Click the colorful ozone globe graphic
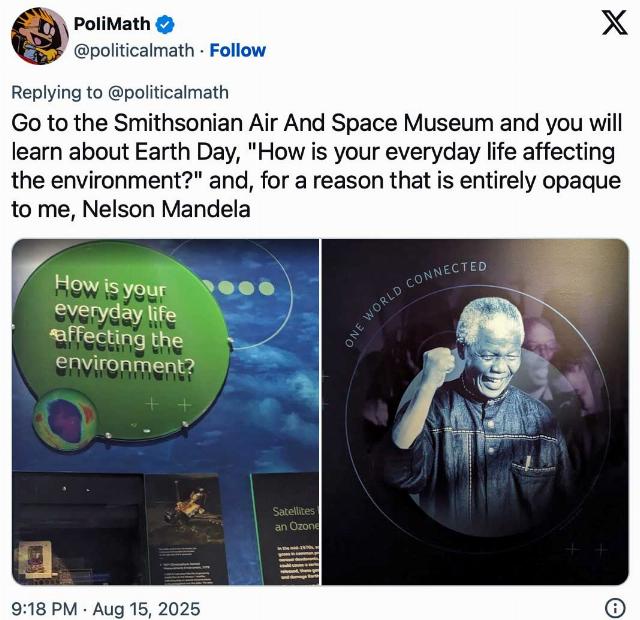 click(65, 420)
